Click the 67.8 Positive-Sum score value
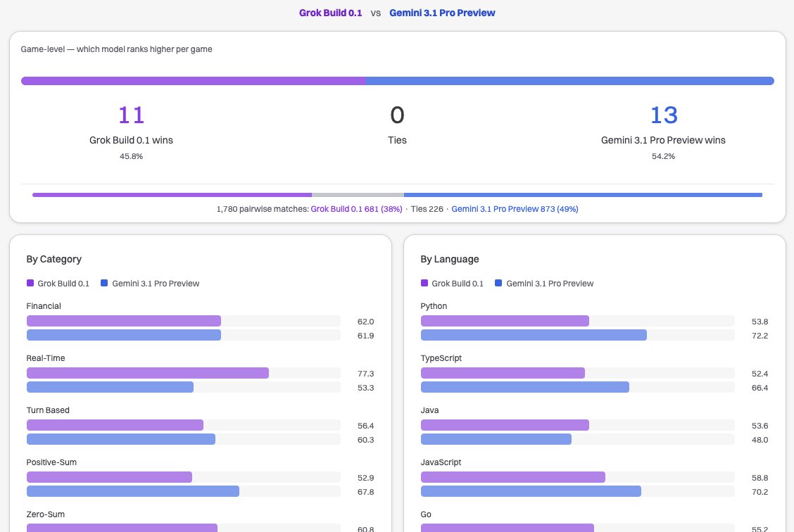The width and height of the screenshot is (794, 532). pyautogui.click(x=365, y=492)
